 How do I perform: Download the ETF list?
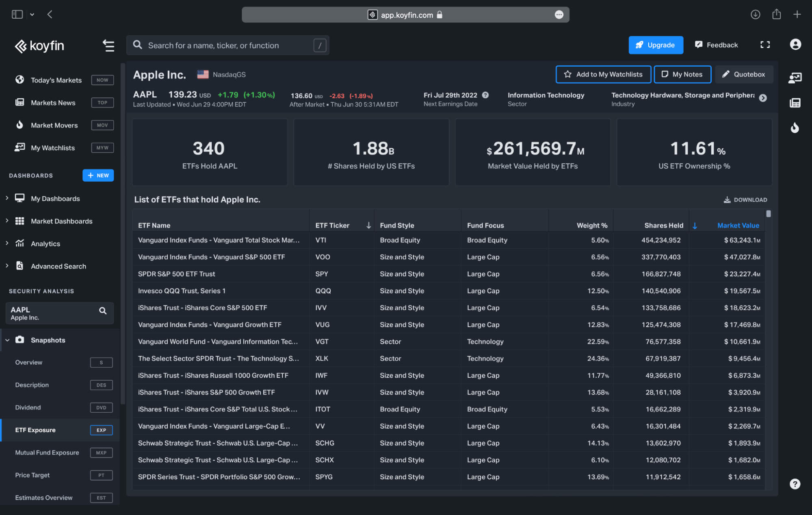pyautogui.click(x=745, y=200)
